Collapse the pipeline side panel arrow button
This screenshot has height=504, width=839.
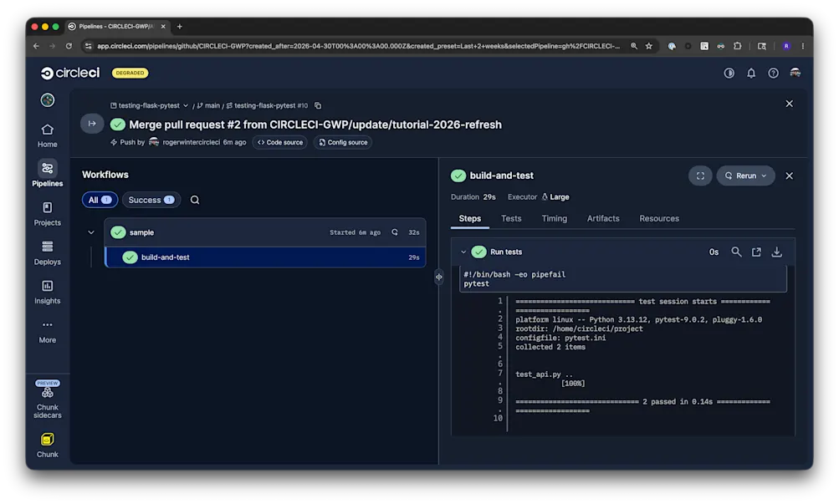click(x=92, y=124)
